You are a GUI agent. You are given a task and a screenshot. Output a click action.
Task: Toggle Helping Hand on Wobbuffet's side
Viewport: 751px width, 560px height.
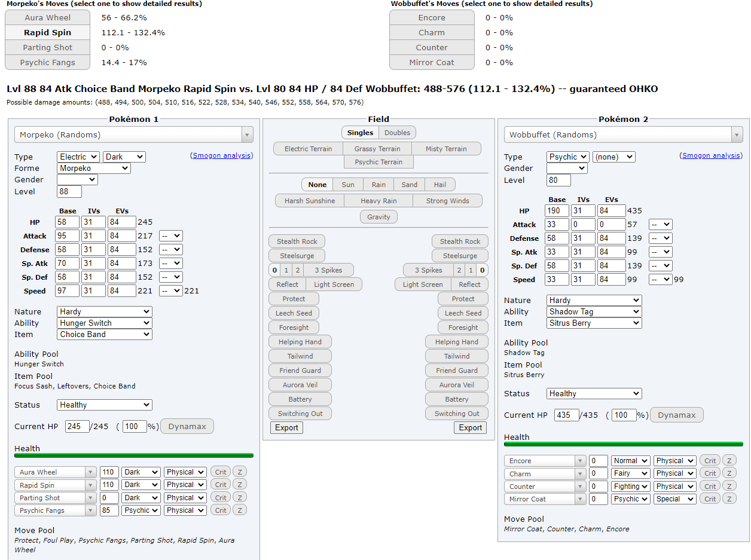pyautogui.click(x=457, y=342)
